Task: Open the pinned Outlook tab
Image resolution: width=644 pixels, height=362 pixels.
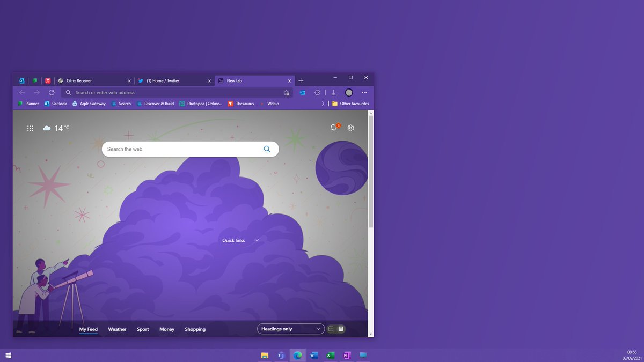Action: [x=22, y=80]
